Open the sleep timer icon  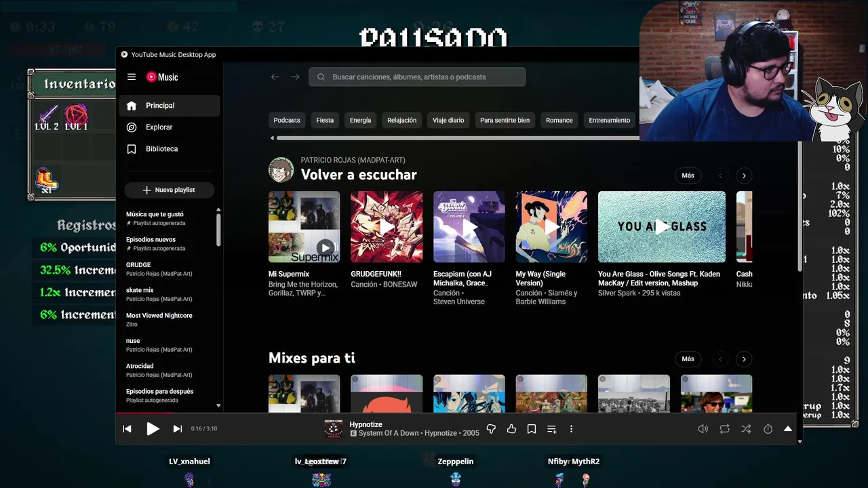(x=768, y=429)
